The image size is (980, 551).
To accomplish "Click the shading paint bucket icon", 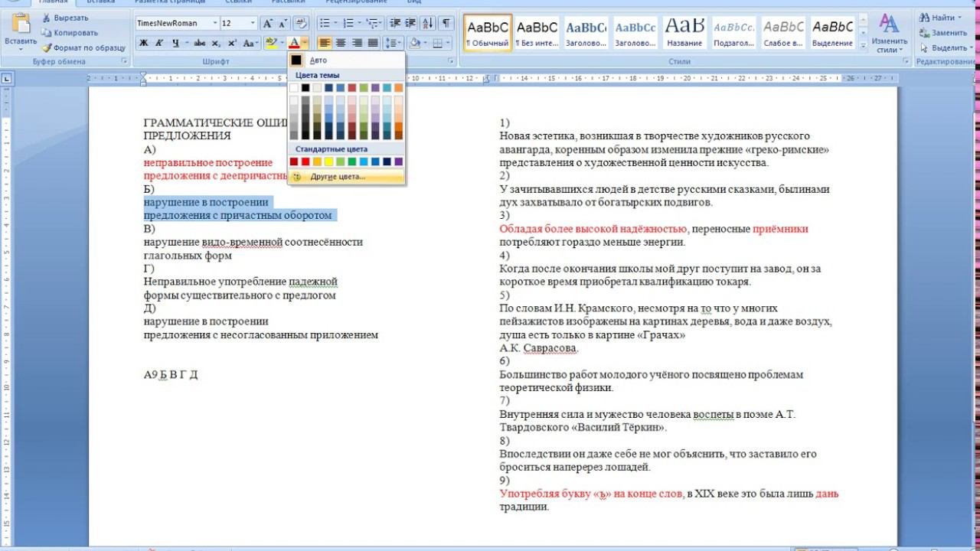I will coord(414,44).
